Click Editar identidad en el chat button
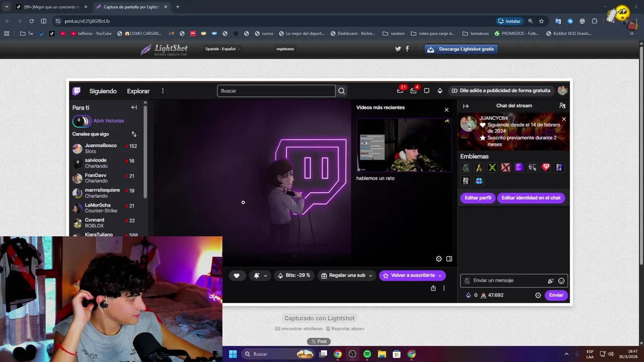This screenshot has width=644, height=362. click(531, 198)
